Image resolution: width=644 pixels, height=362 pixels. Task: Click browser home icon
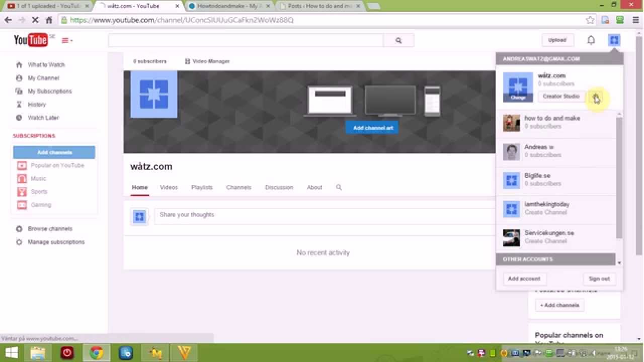coord(49,20)
